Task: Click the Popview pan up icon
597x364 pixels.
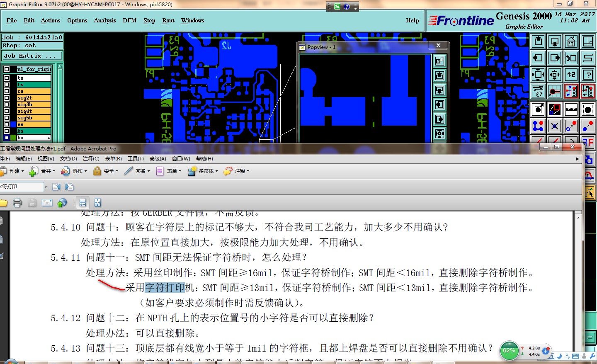Action: click(439, 75)
